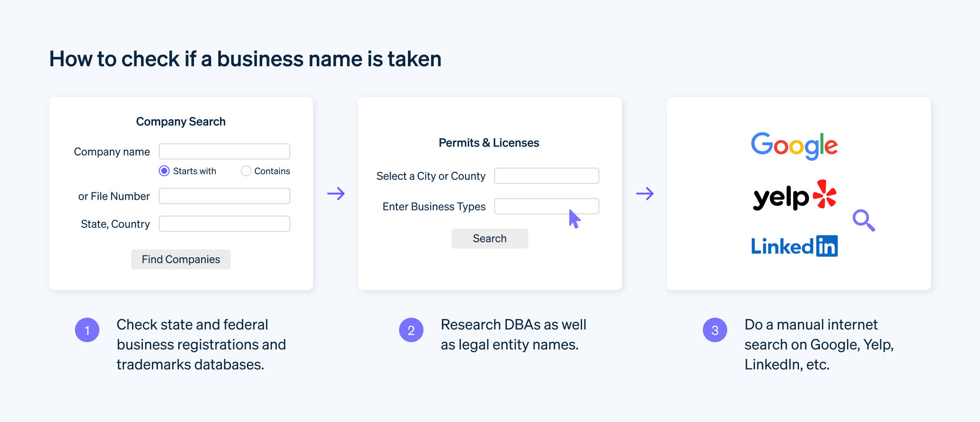The image size is (980, 422).
Task: Click the LinkedIn logo
Action: [794, 246]
